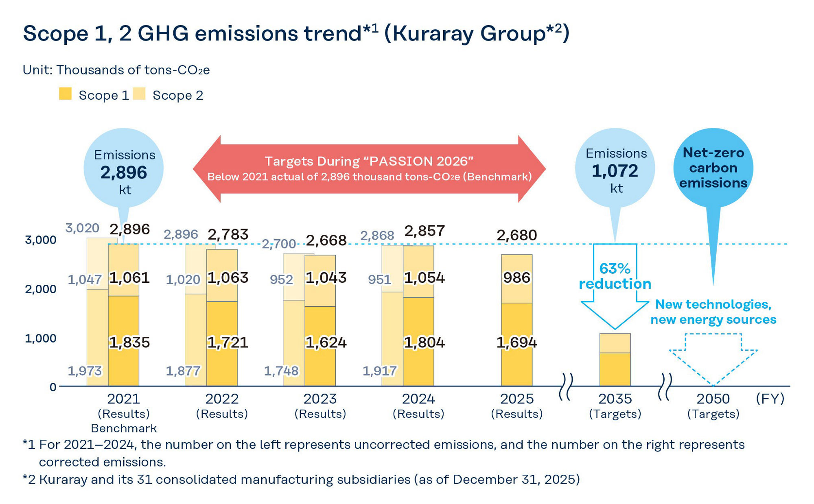This screenshot has height=504, width=814.
Task: Select the corrected 2023 total "2,668"
Action: click(326, 240)
